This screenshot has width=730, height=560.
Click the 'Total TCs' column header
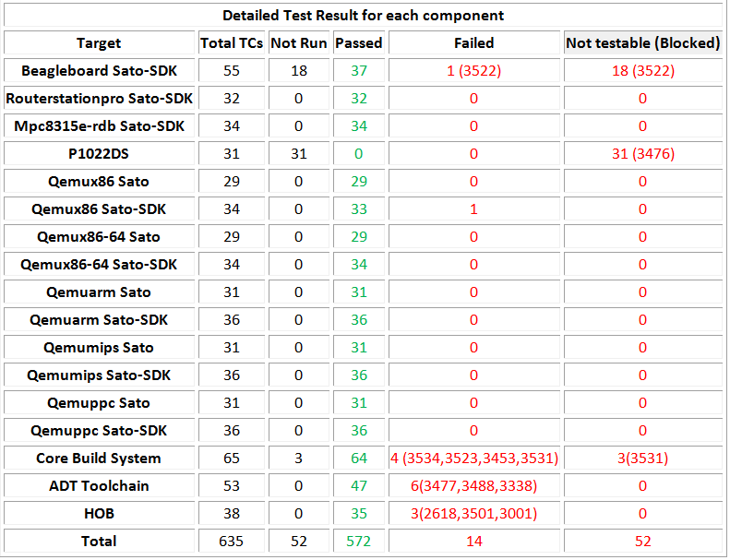(x=232, y=43)
